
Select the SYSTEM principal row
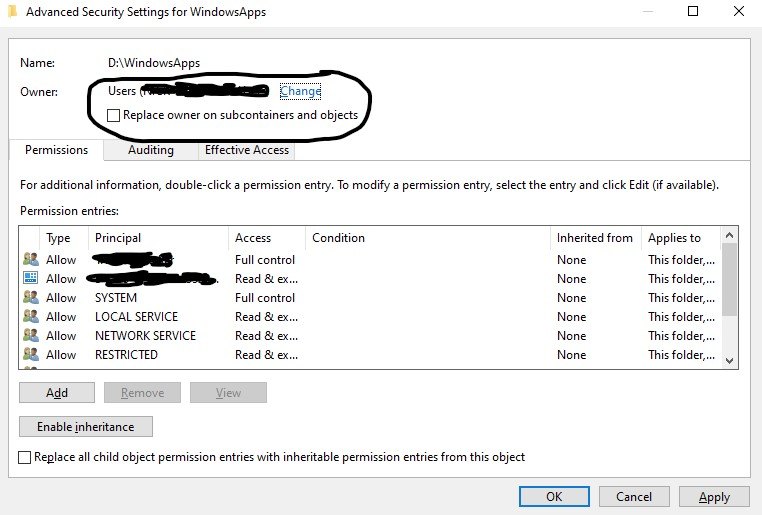pos(370,297)
